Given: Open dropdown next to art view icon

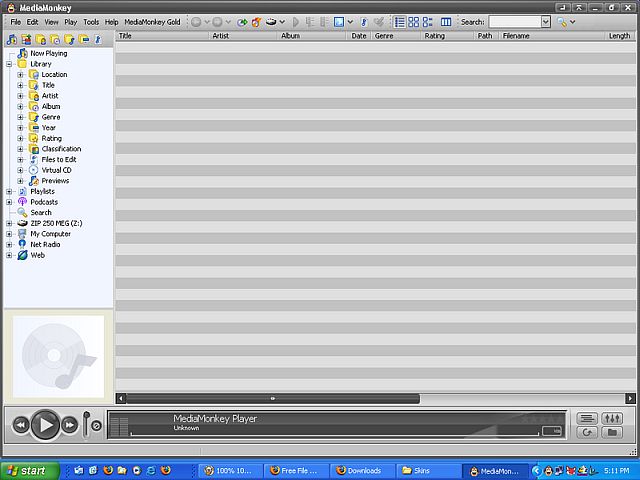Looking at the screenshot, I should (x=350, y=22).
